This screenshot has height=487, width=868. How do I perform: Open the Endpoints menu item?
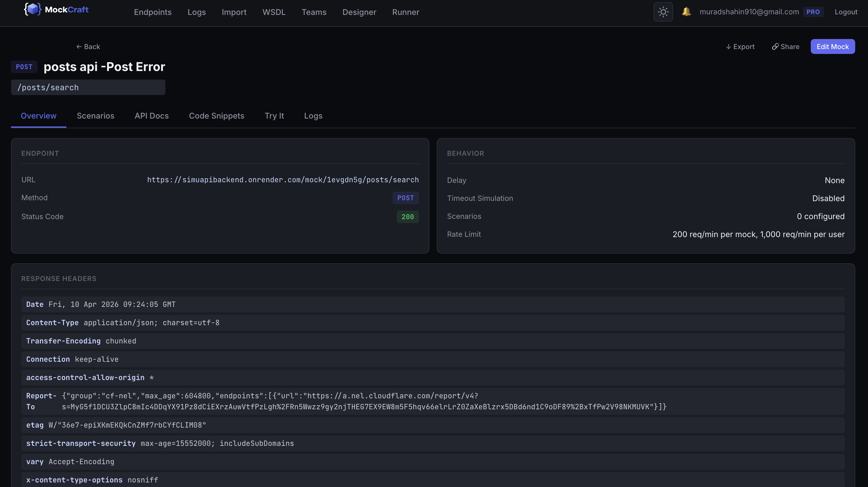(153, 12)
